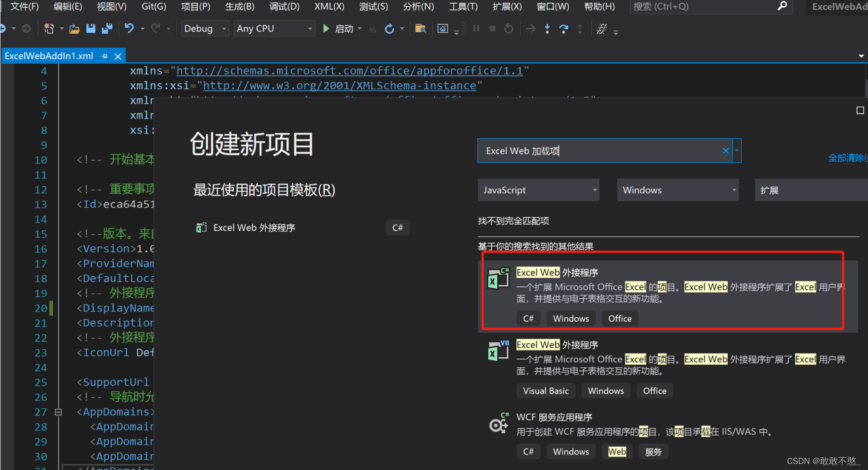Screen dimensions: 868x470
Task: Open the 文件(F) menu
Action: coord(25,6)
